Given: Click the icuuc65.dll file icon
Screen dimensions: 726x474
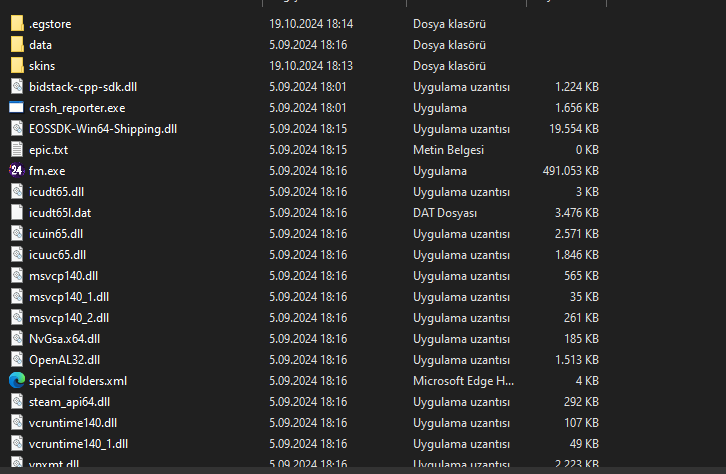Looking at the screenshot, I should (17, 255).
